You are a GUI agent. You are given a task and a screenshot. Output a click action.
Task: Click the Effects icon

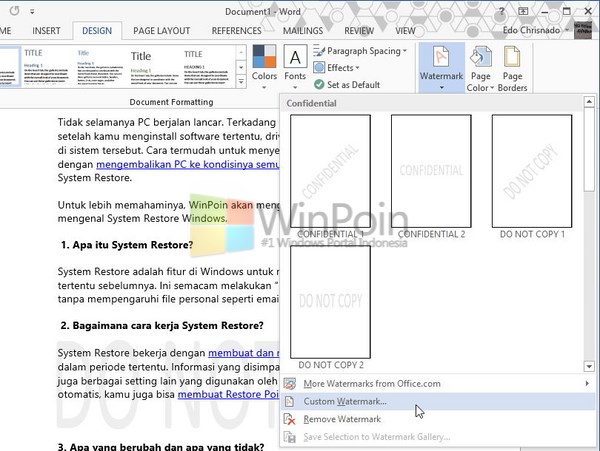coord(319,68)
